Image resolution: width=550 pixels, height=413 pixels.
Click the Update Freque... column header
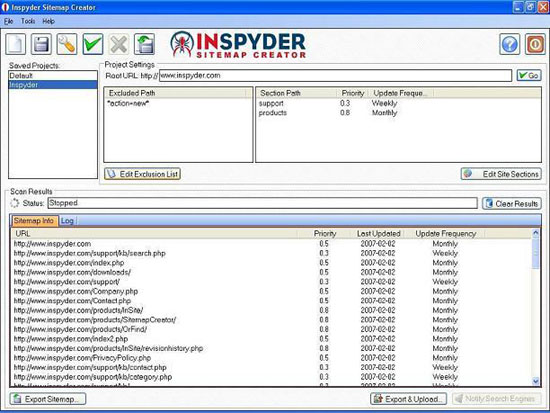coord(401,93)
